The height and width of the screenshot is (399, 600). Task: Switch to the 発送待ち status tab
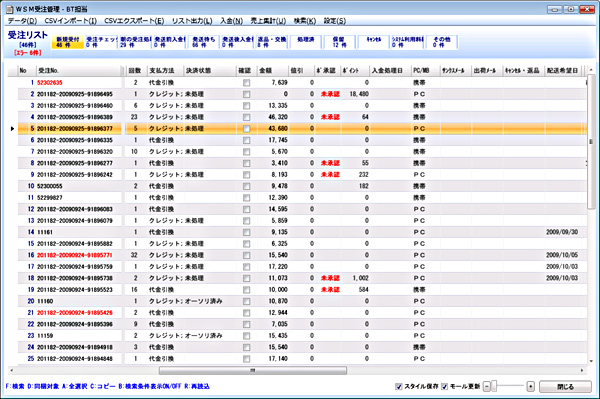pyautogui.click(x=204, y=42)
